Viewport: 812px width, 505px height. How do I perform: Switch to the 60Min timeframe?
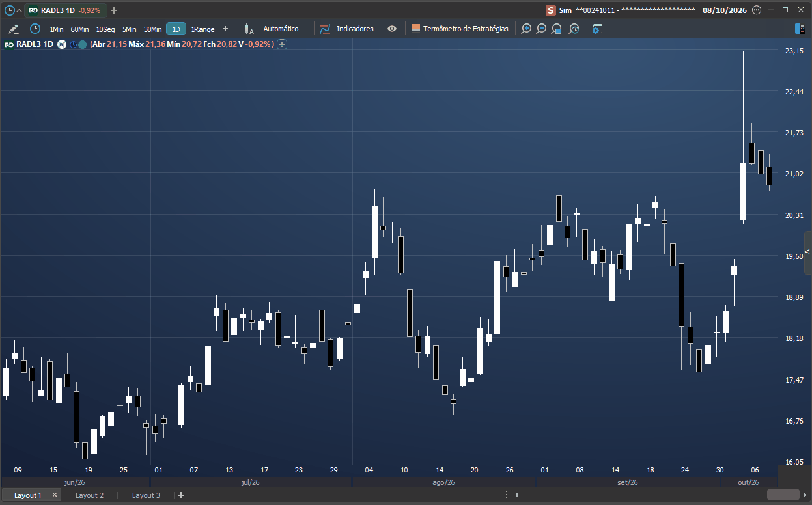click(x=79, y=29)
